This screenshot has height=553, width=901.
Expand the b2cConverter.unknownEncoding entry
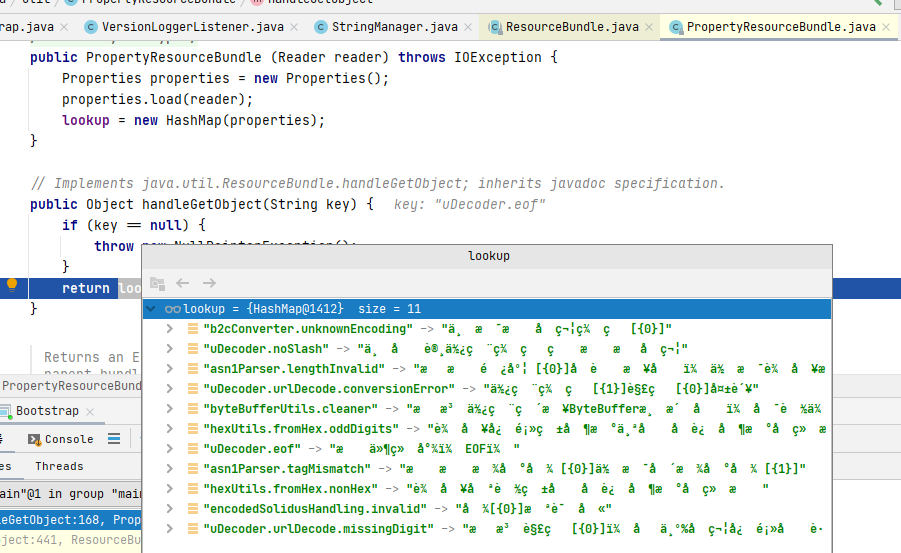point(170,329)
